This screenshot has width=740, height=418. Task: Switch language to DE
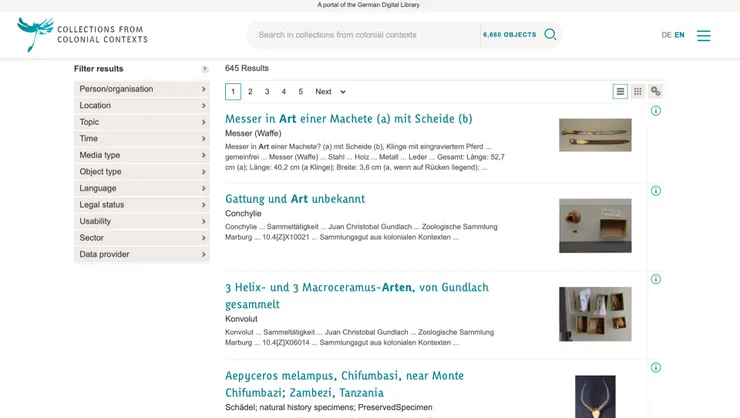point(666,35)
